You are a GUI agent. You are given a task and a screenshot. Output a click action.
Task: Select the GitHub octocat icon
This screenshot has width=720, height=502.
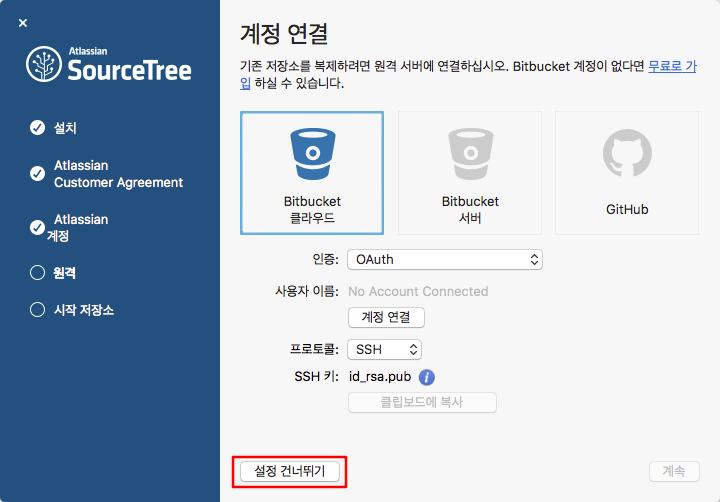tap(627, 153)
